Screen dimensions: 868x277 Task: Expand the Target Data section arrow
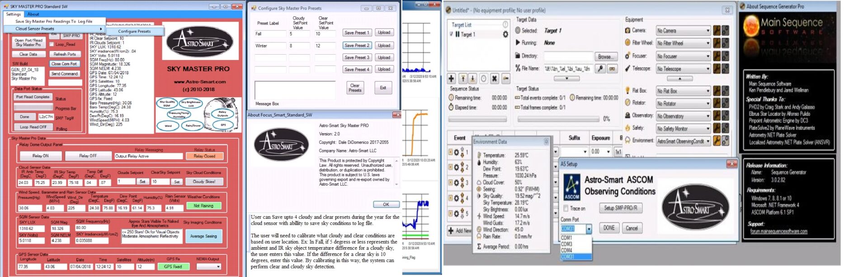567,79
